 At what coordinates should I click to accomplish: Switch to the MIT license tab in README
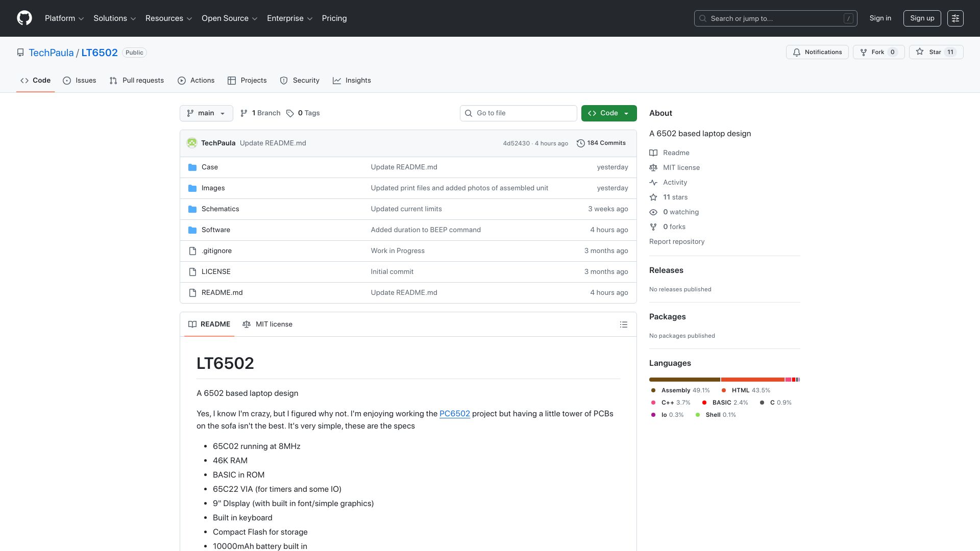pos(267,324)
